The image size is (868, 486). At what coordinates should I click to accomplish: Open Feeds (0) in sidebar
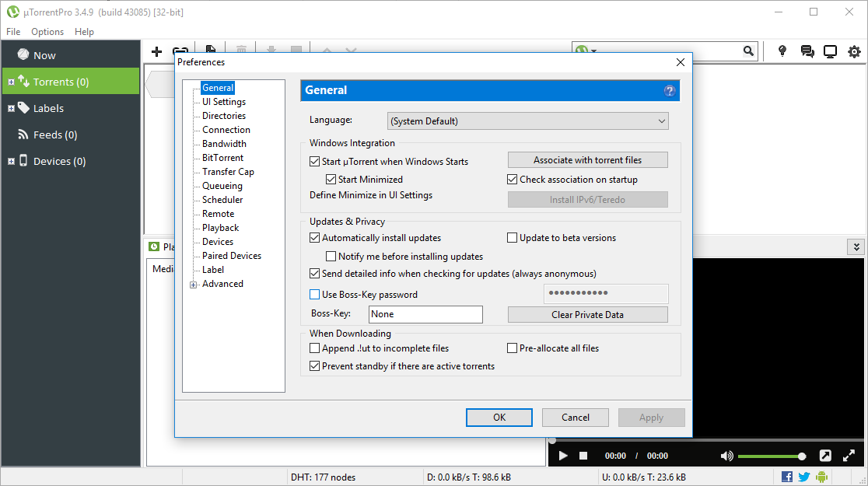pyautogui.click(x=71, y=135)
